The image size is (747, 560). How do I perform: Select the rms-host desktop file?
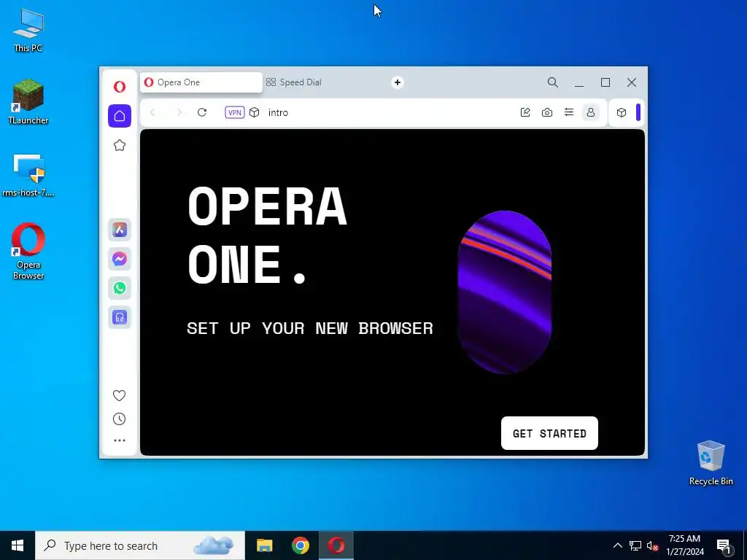(28, 175)
